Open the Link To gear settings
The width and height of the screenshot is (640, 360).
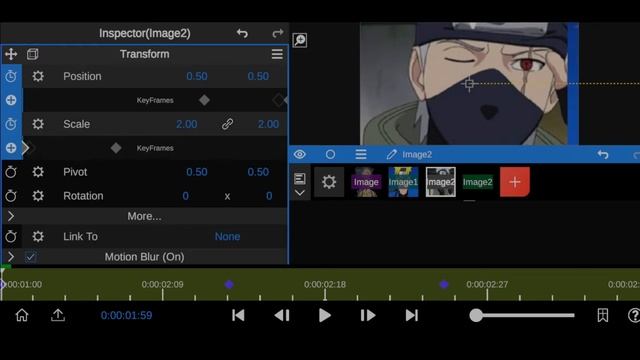point(38,236)
